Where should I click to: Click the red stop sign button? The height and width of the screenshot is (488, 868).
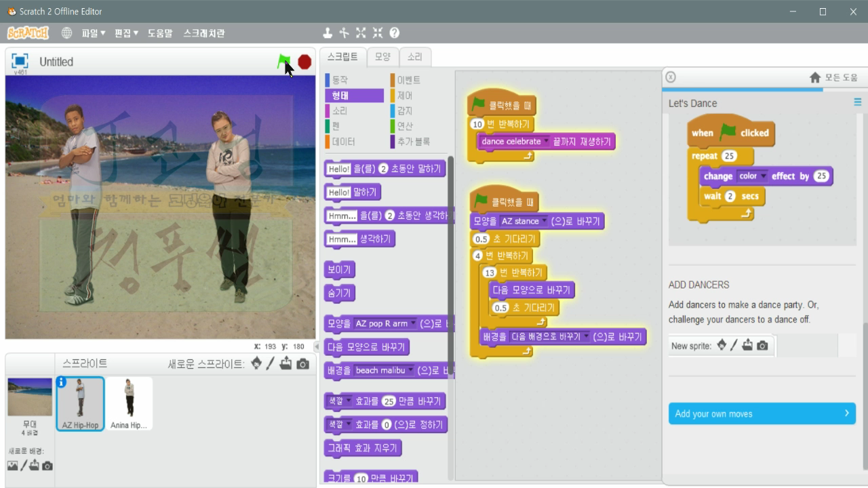304,62
